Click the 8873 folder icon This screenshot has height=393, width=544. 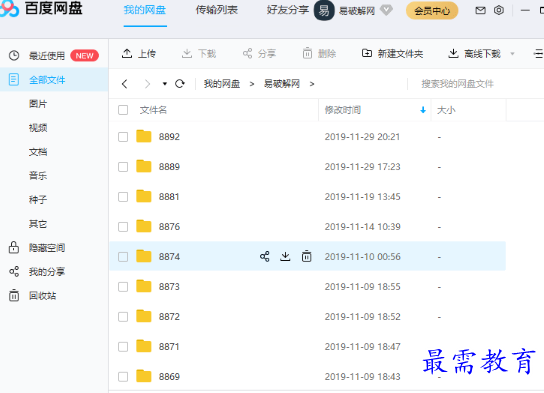(x=144, y=287)
